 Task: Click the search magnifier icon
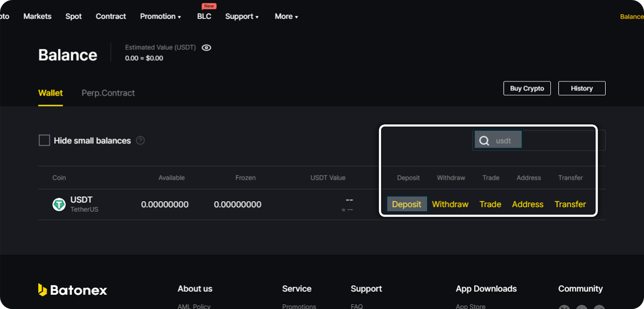[x=484, y=140]
